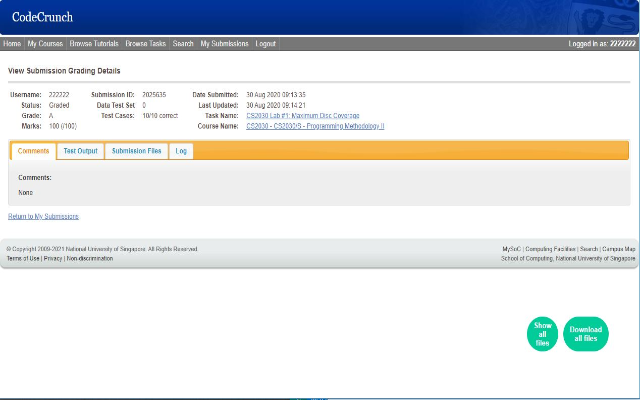
Task: Switch to the Test Output tab
Action: click(80, 151)
